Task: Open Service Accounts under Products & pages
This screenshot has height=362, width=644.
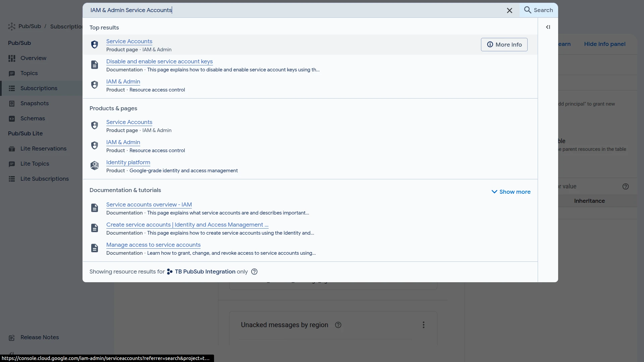Action: pyautogui.click(x=129, y=122)
